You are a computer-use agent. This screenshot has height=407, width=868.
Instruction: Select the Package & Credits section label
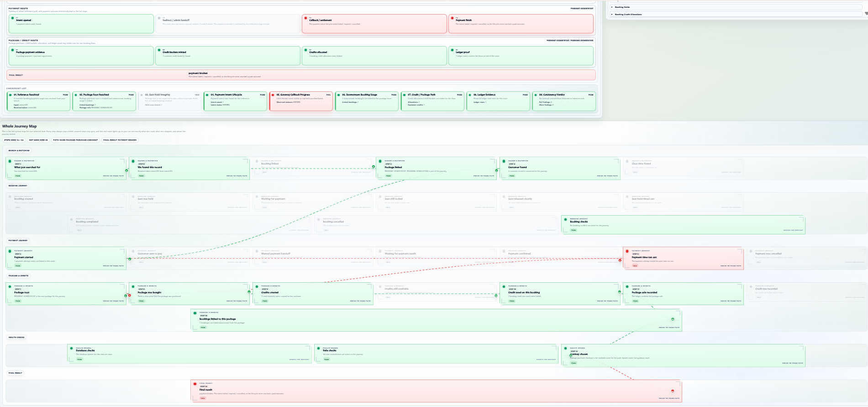coord(18,275)
